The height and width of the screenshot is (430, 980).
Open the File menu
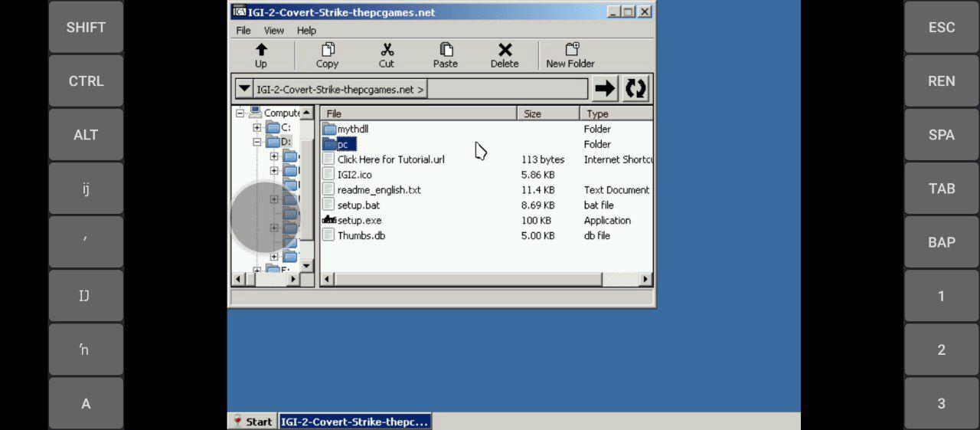[243, 31]
